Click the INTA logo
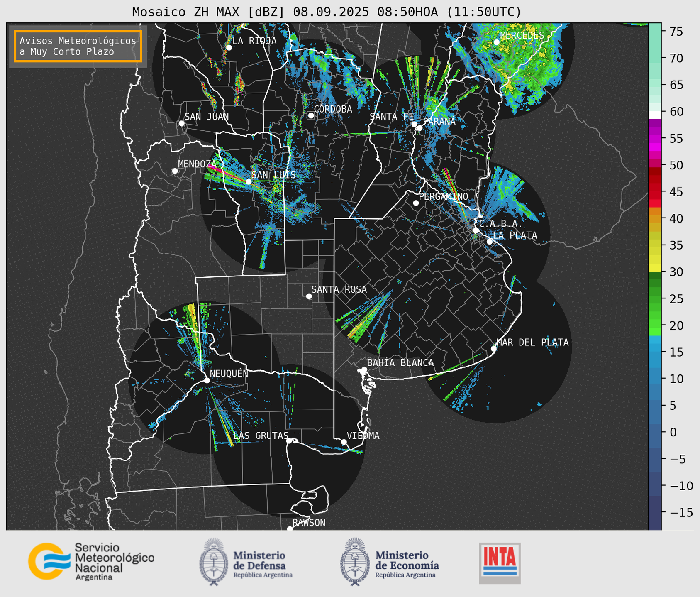 [x=500, y=563]
